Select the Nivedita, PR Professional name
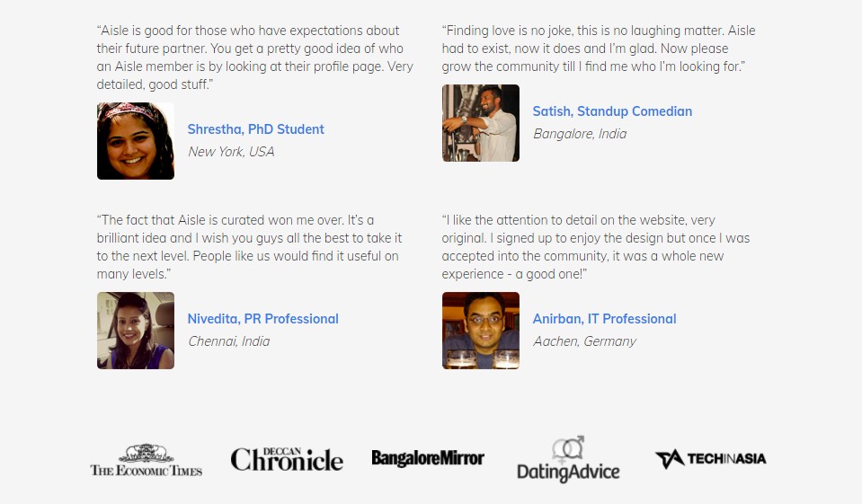Screen dimensions: 862x504 (262, 319)
